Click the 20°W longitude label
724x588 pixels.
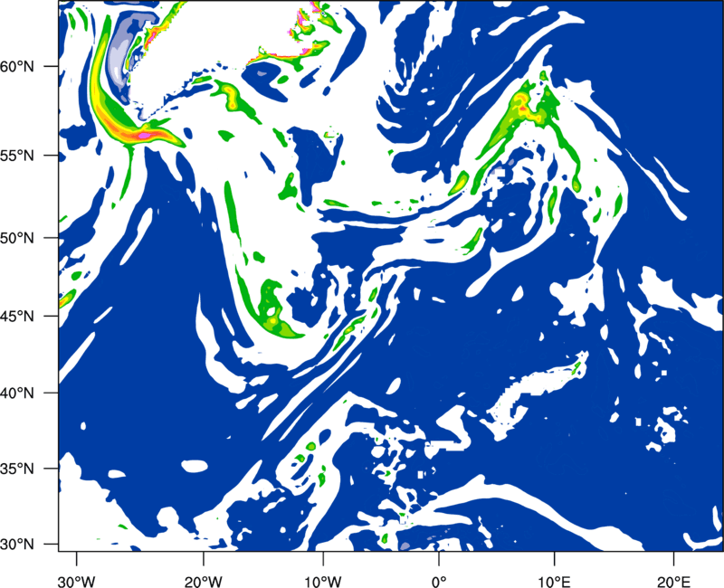pos(203,578)
